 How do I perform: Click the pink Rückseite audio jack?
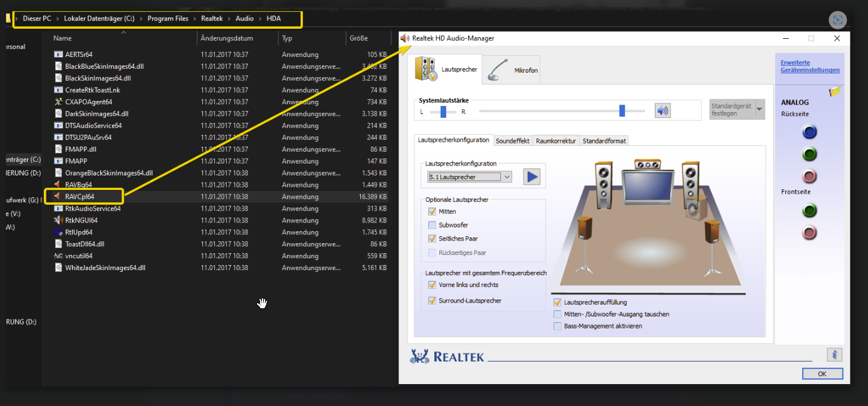(x=810, y=176)
